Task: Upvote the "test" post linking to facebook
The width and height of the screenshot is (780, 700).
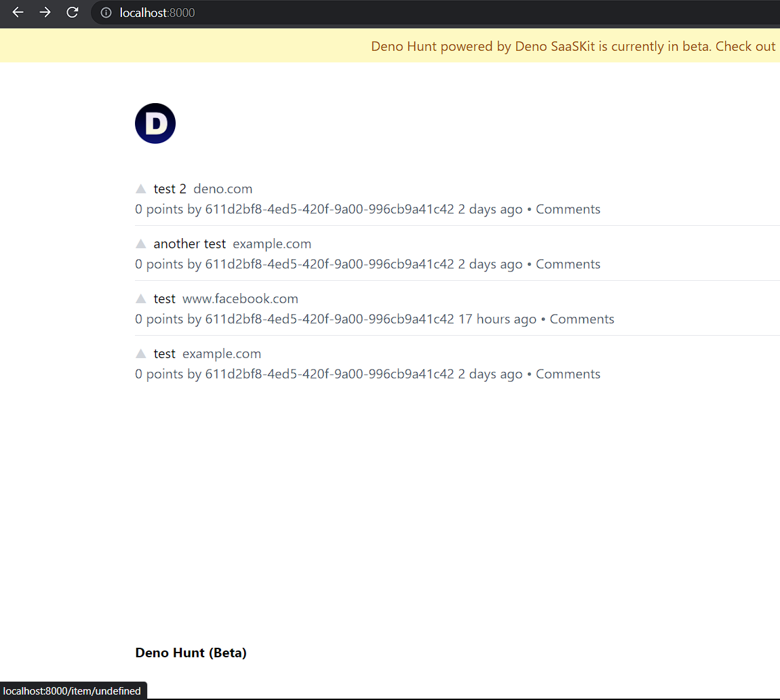Action: pyautogui.click(x=140, y=298)
